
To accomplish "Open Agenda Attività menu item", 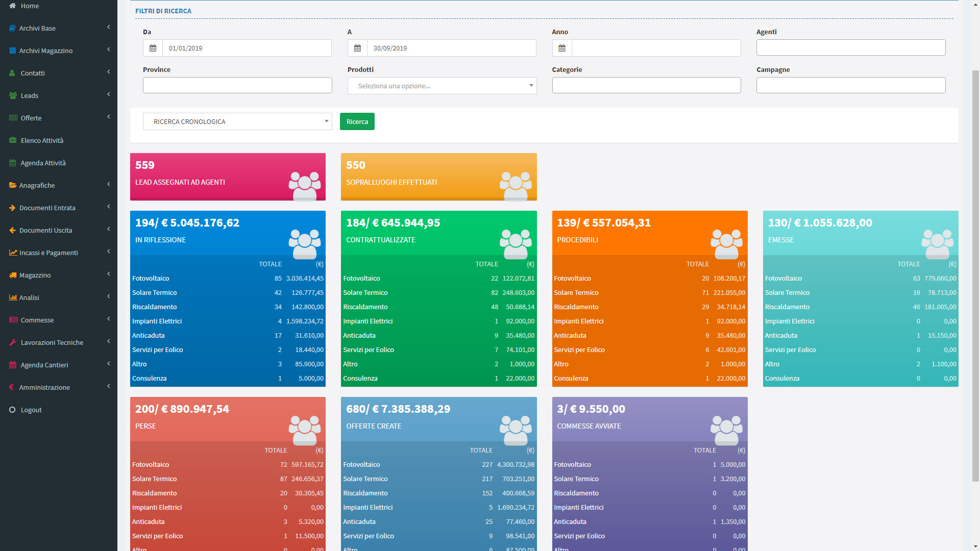I will click(59, 163).
